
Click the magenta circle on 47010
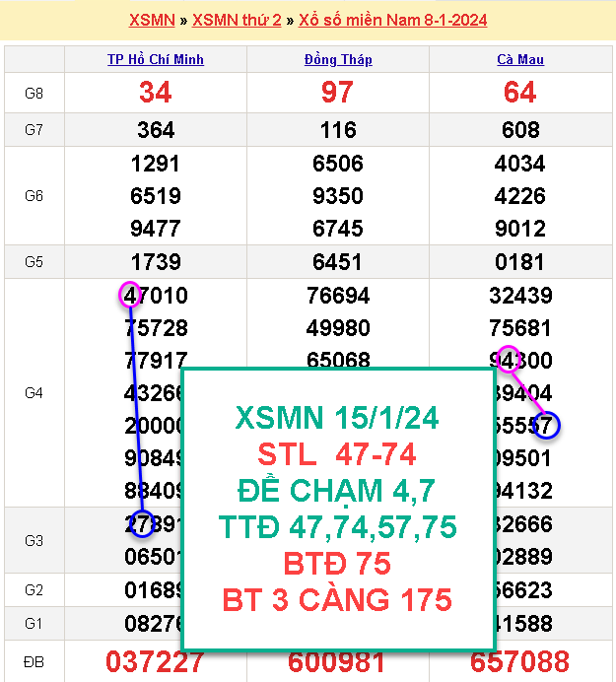click(130, 295)
